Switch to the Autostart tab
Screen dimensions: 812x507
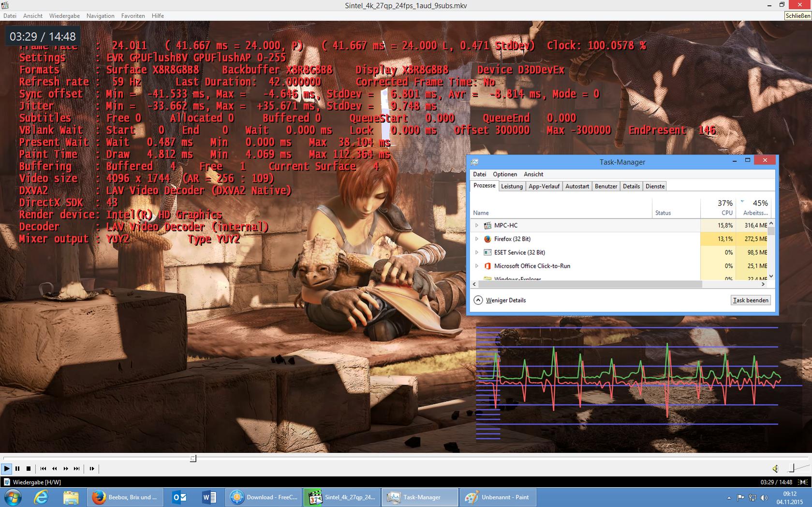tap(577, 186)
